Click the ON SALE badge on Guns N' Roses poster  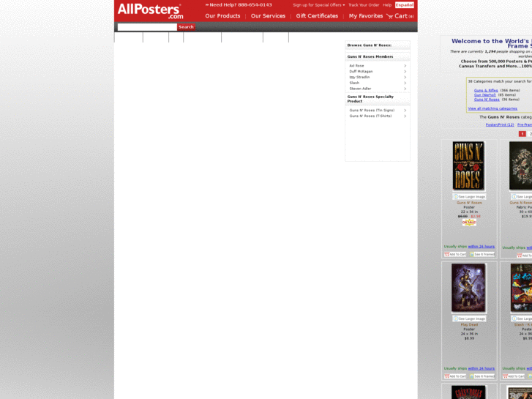(469, 223)
